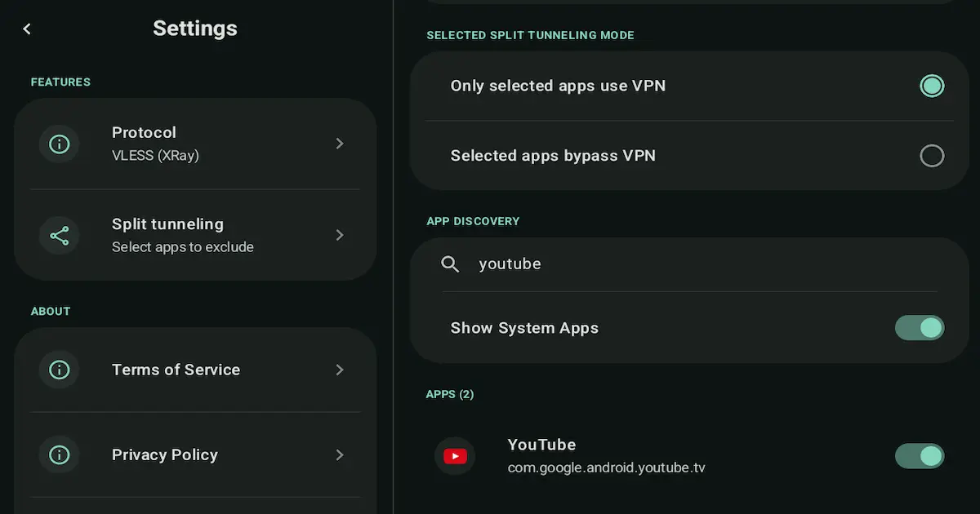Click the info icon next to Terms of Service
The height and width of the screenshot is (514, 980).
[x=60, y=370]
